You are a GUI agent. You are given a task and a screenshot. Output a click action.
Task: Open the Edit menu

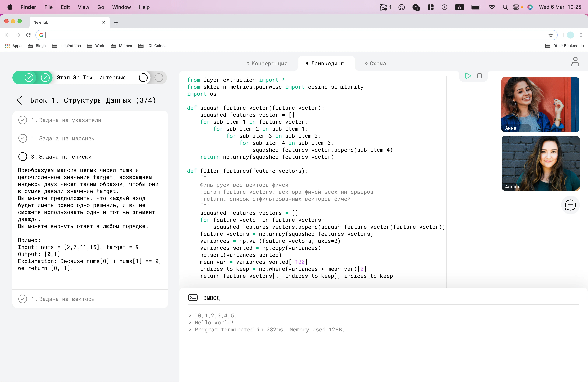pyautogui.click(x=65, y=7)
